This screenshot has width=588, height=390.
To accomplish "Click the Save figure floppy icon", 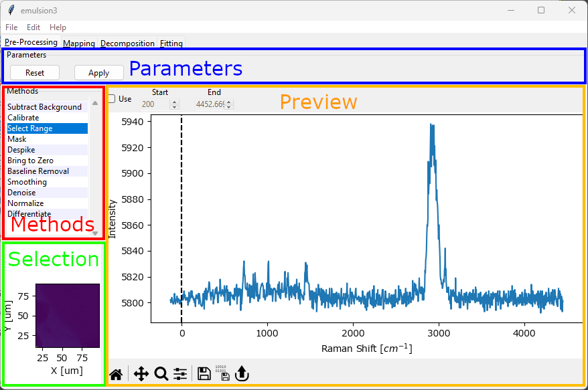I will 204,374.
